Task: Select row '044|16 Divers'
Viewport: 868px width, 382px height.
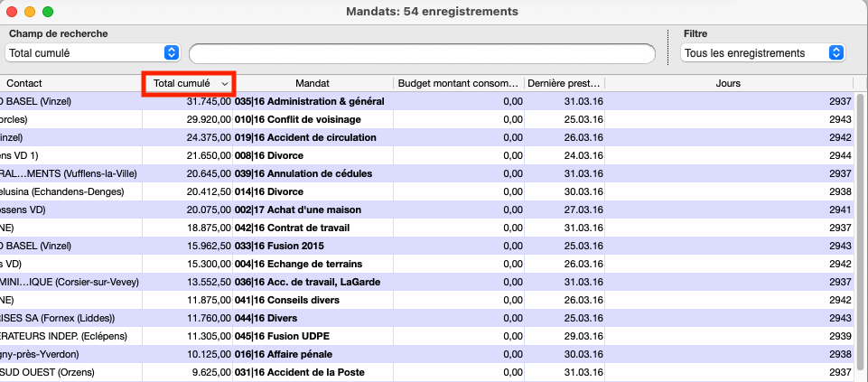Action: [427, 318]
